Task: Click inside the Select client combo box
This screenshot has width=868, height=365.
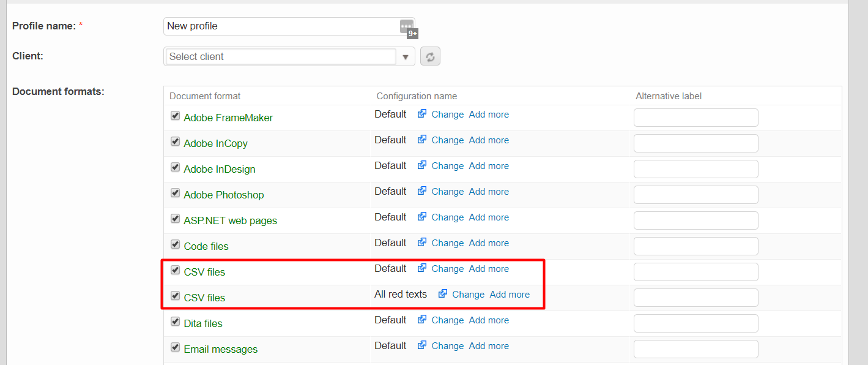Action: tap(281, 56)
